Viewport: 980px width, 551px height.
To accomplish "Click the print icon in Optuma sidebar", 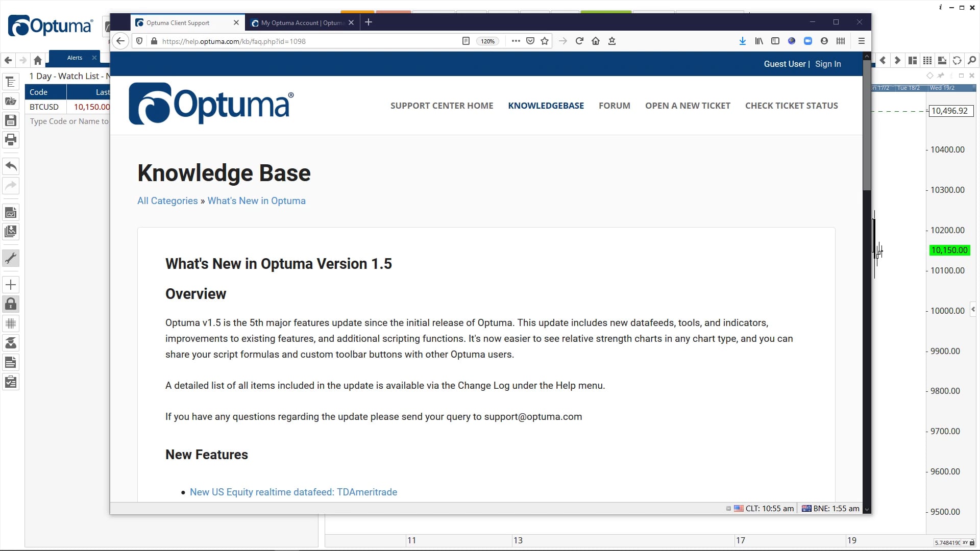I will (11, 139).
